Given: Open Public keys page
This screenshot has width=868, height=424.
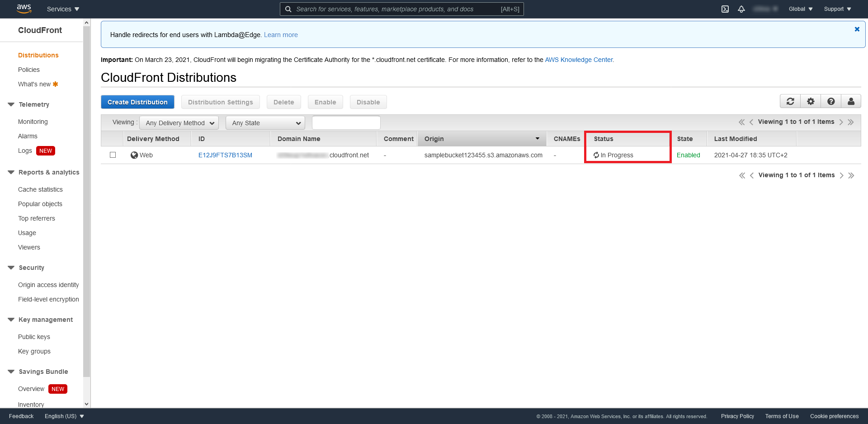Looking at the screenshot, I should pos(34,337).
